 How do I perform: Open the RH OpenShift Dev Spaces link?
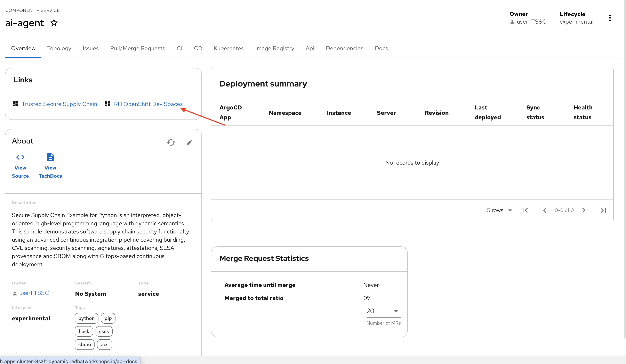point(148,104)
